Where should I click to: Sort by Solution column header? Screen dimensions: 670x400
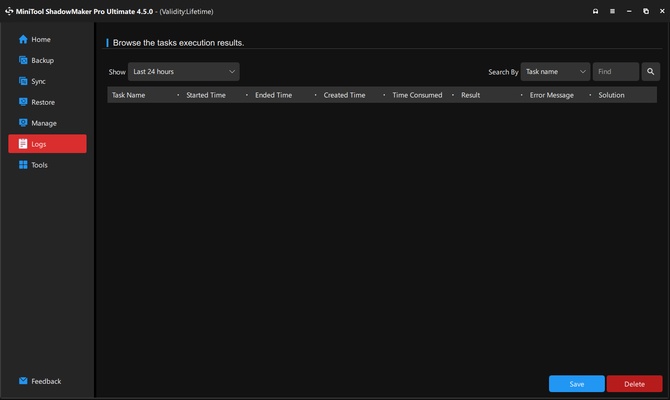pos(611,95)
